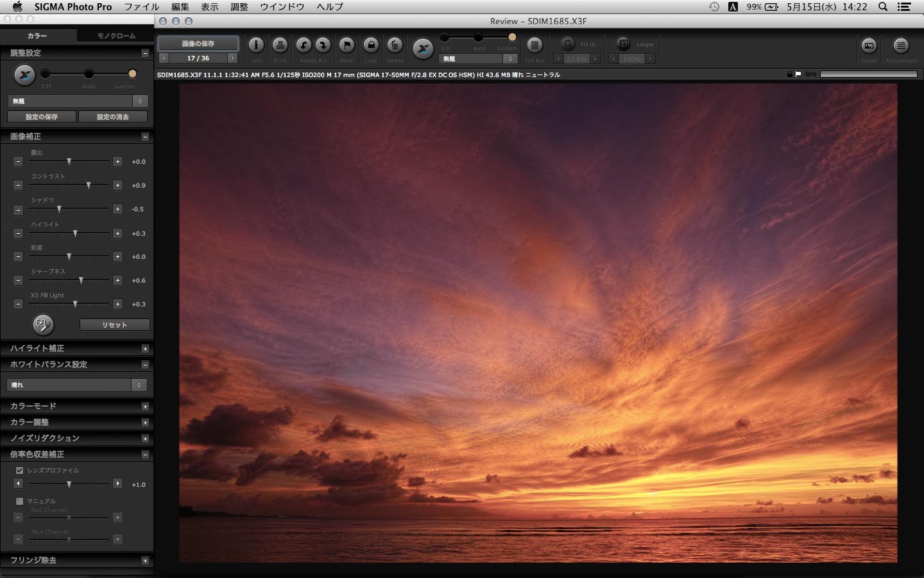Click the X3 icon in the adjustment panel

pyautogui.click(x=24, y=75)
